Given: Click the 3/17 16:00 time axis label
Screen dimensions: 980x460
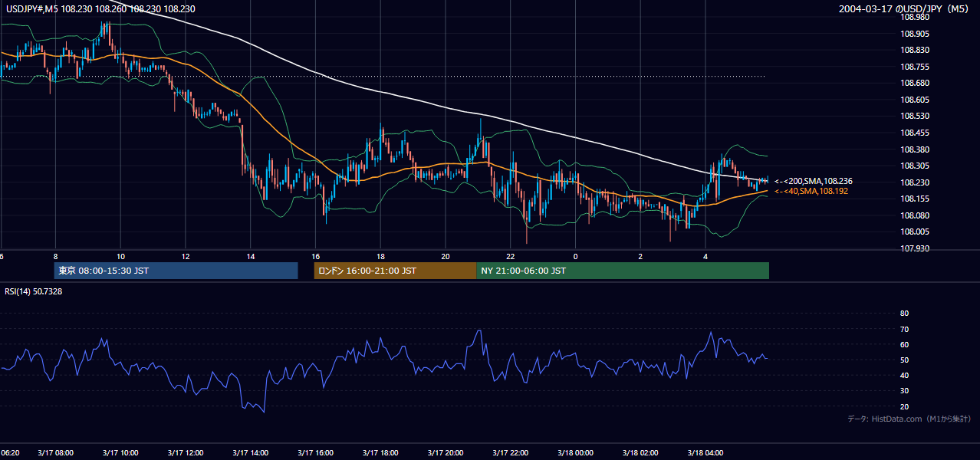Looking at the screenshot, I should coord(316,452).
